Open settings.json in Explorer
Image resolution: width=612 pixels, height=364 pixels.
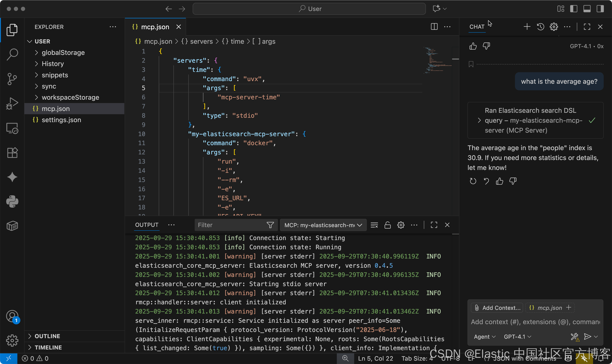(x=74, y=120)
